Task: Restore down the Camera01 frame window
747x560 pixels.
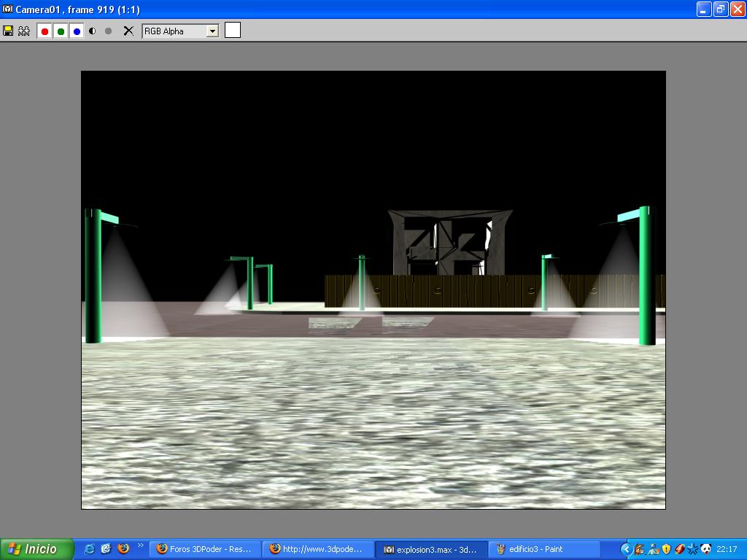Action: (721, 9)
